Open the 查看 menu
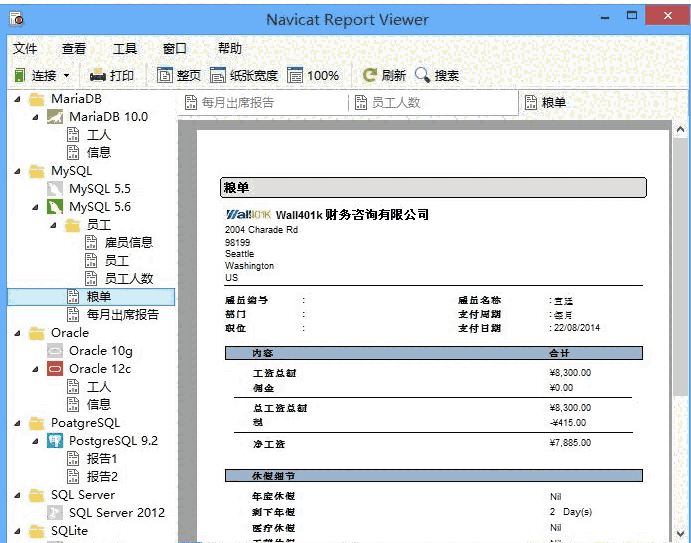Viewport: 691px width, 543px height. click(74, 48)
